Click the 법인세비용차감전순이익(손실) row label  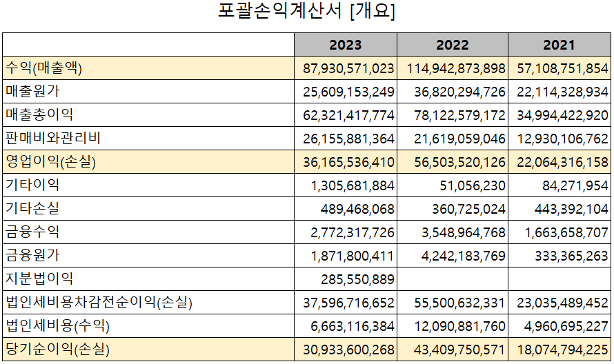point(99,302)
